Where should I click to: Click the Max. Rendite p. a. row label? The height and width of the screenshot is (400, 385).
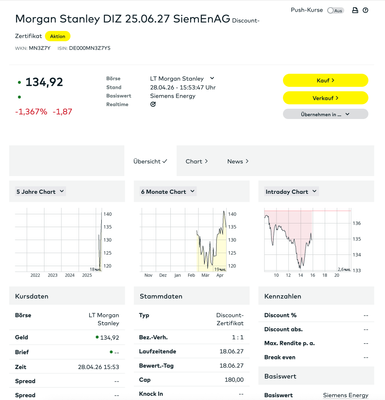[x=289, y=343]
